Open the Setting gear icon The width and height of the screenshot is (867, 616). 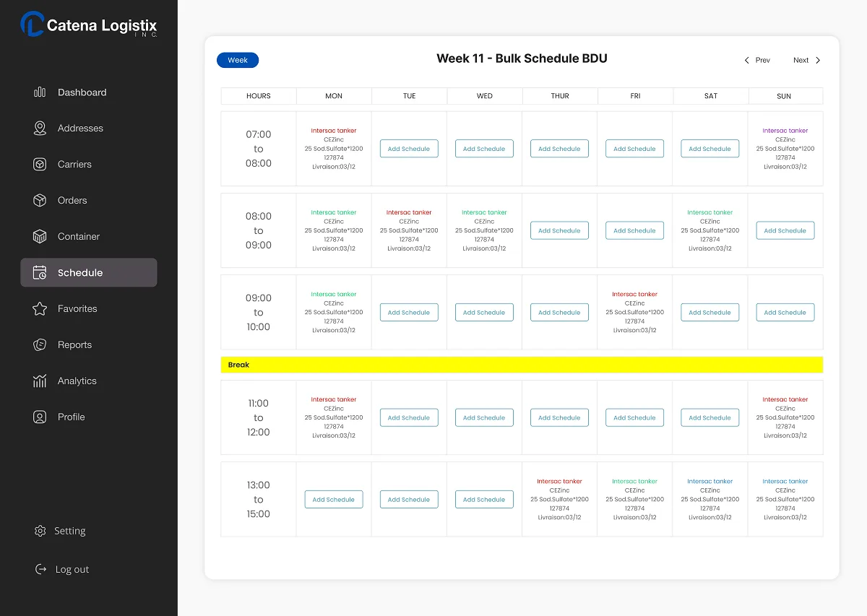pos(40,531)
